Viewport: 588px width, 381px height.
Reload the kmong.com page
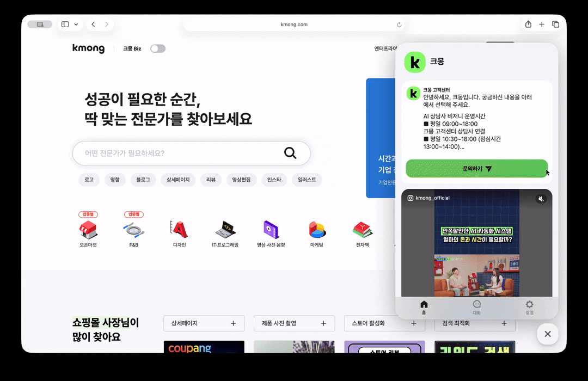click(399, 24)
